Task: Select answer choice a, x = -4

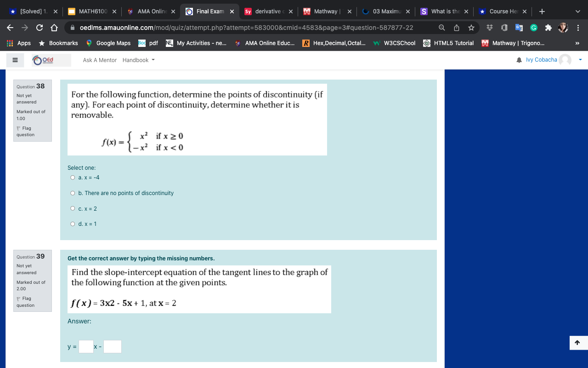Action: [x=73, y=177]
